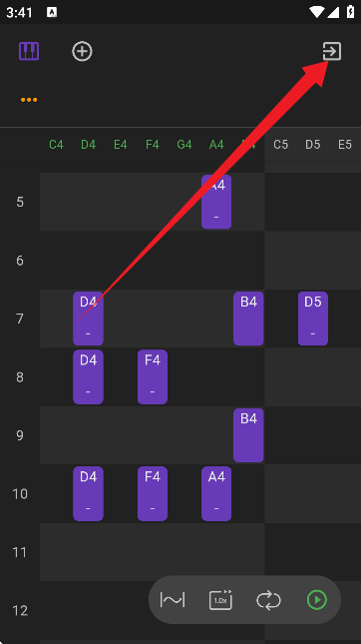Tap the purple piano keyboard icon
The image size is (361, 644).
point(29,51)
